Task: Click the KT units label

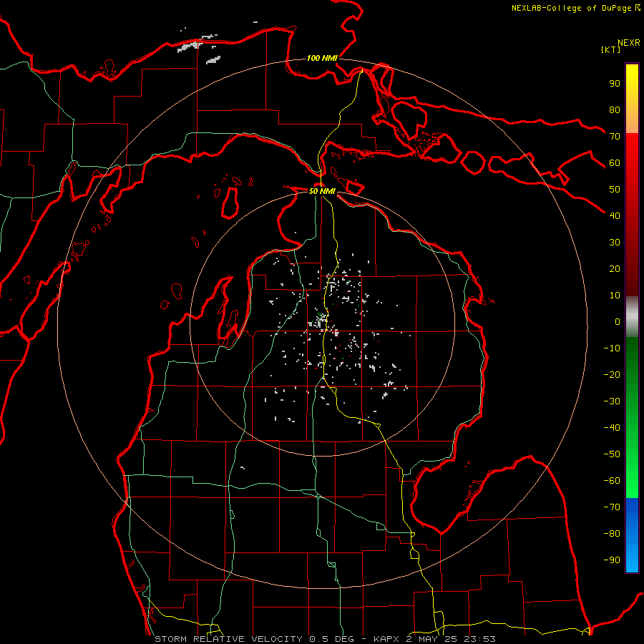Action: point(611,49)
